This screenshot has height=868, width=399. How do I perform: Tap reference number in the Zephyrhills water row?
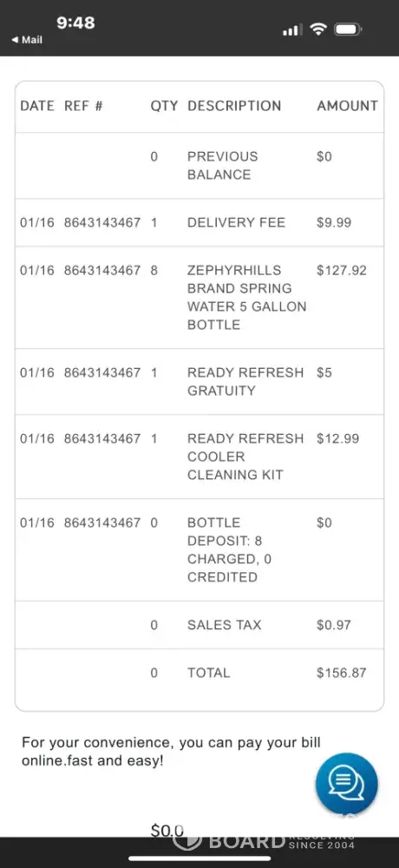[102, 270]
